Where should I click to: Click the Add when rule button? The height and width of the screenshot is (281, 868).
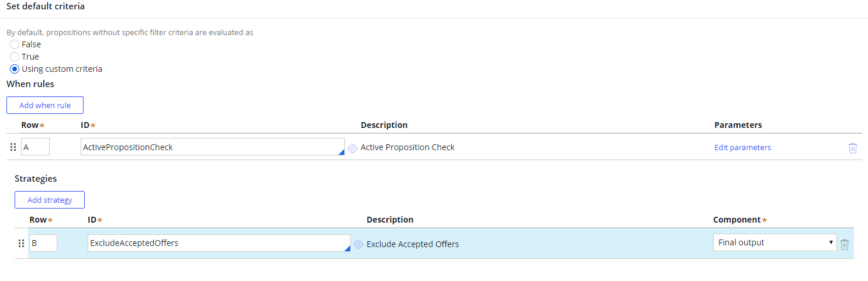[45, 105]
